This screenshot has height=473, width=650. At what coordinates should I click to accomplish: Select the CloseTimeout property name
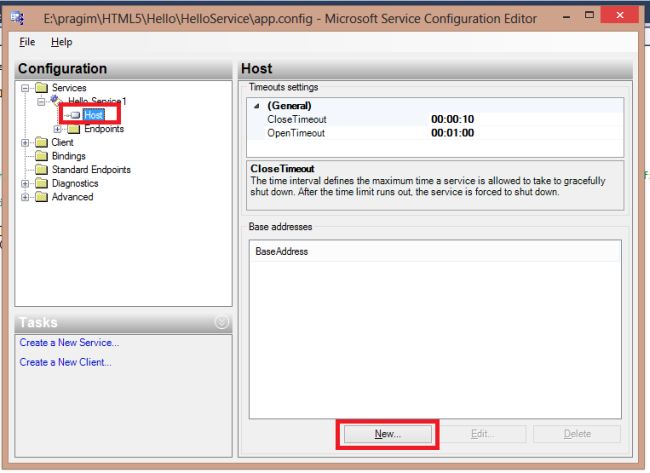297,119
